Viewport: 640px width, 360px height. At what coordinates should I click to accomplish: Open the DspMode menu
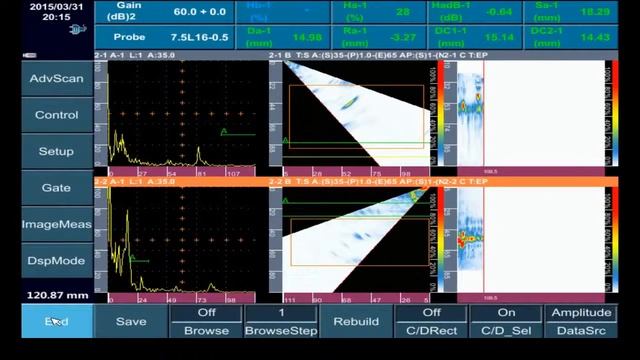tap(57, 260)
